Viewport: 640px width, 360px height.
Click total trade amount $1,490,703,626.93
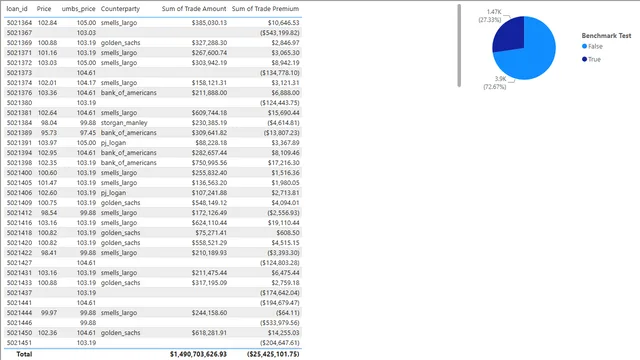coord(198,354)
